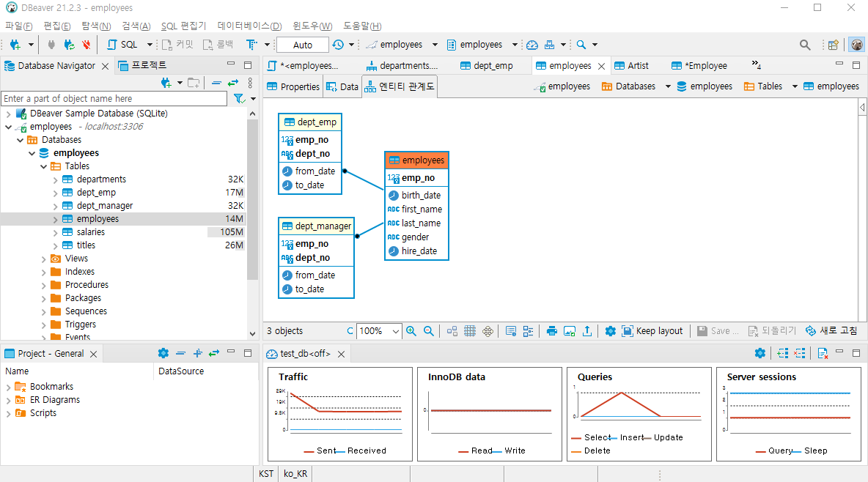Toggle attribute style icon in diagram toolbar
The width and height of the screenshot is (868, 482).
point(528,331)
